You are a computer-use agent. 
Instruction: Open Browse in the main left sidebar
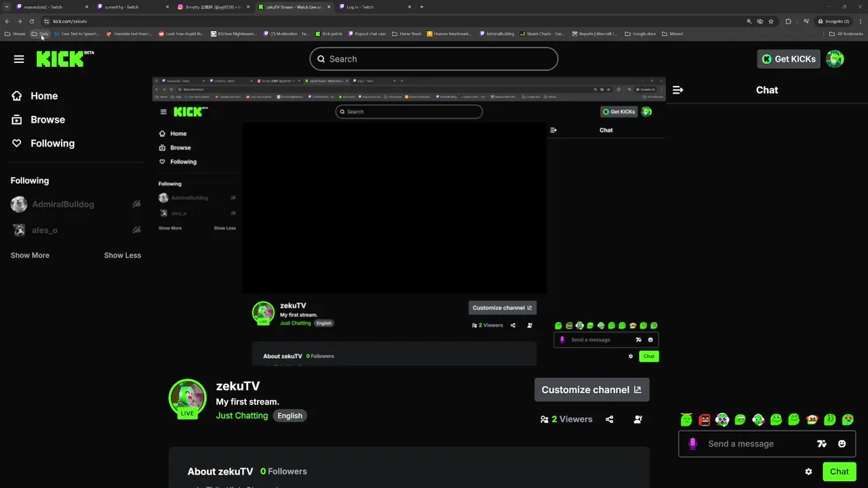pos(38,119)
